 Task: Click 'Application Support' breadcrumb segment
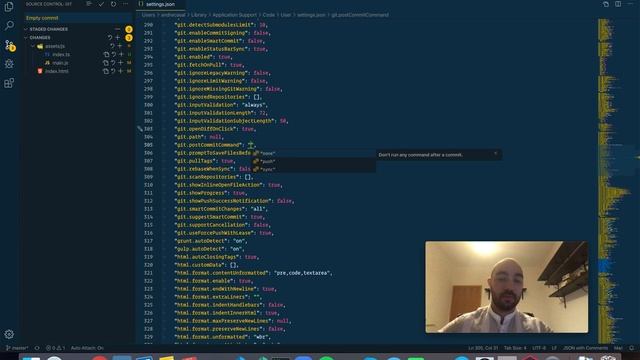click(x=235, y=15)
